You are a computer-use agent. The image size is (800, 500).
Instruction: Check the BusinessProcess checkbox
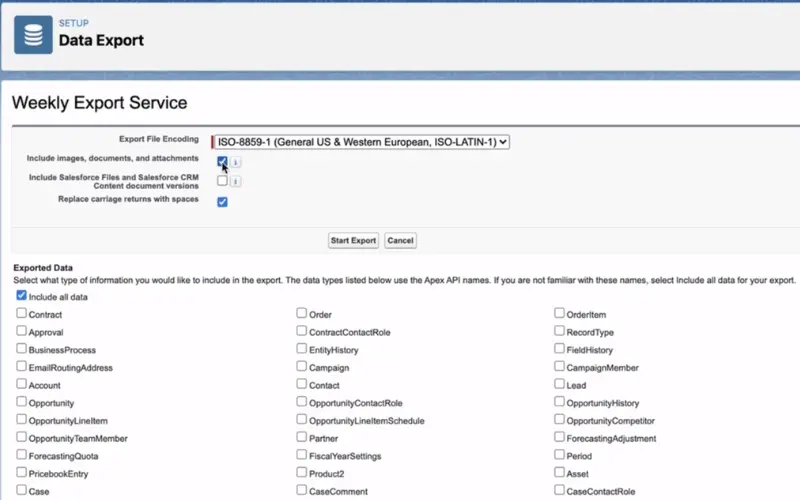pos(21,348)
